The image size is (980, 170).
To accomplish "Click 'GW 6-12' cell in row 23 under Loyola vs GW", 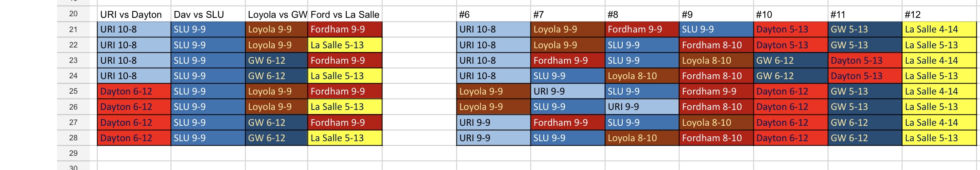I will [277, 60].
